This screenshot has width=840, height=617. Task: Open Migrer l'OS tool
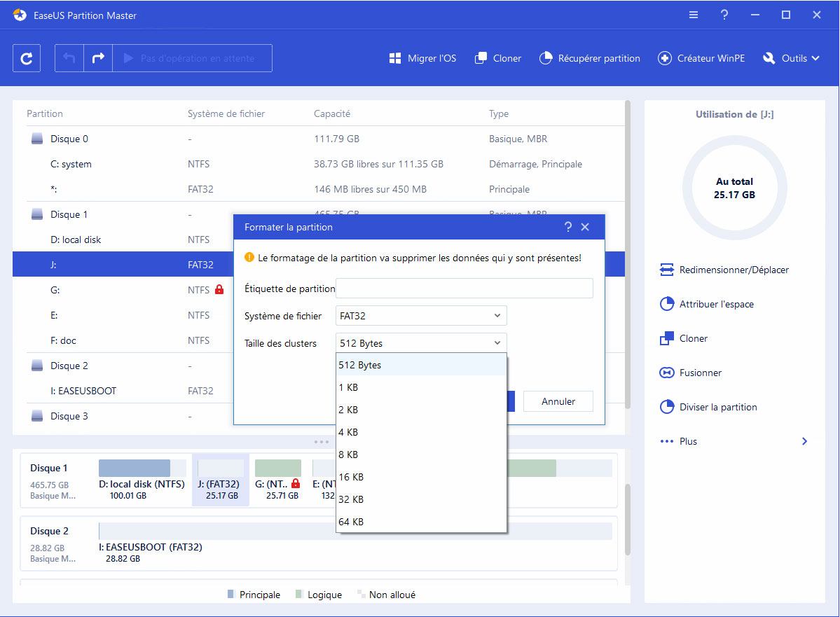point(422,58)
